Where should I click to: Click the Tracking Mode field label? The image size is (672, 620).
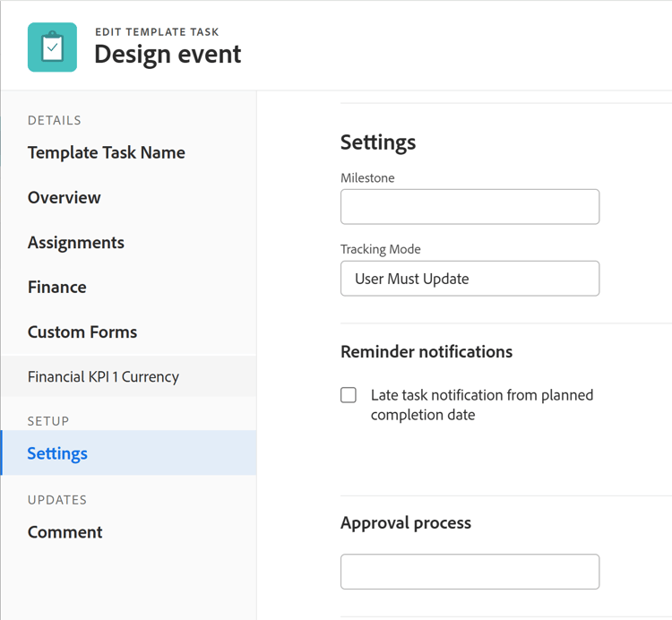point(380,249)
